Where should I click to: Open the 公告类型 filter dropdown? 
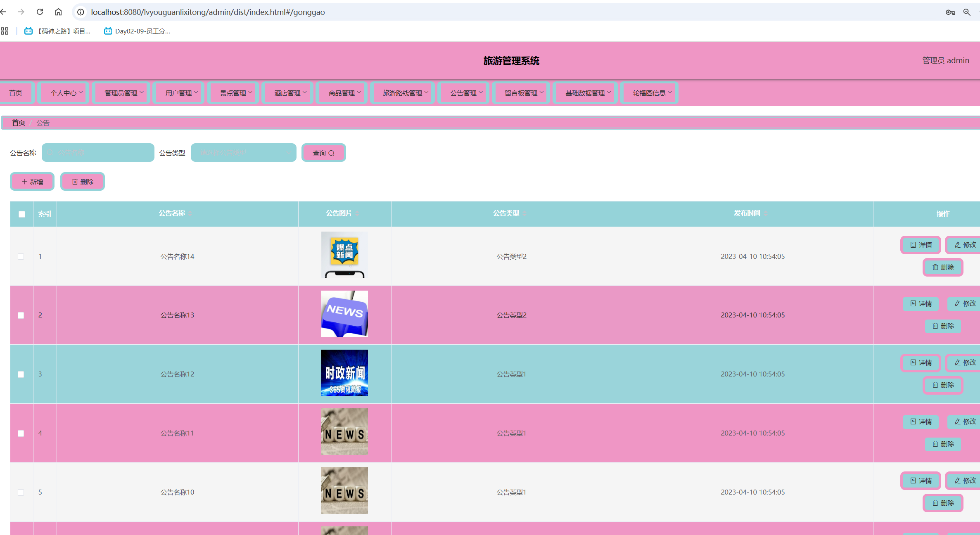click(x=243, y=153)
